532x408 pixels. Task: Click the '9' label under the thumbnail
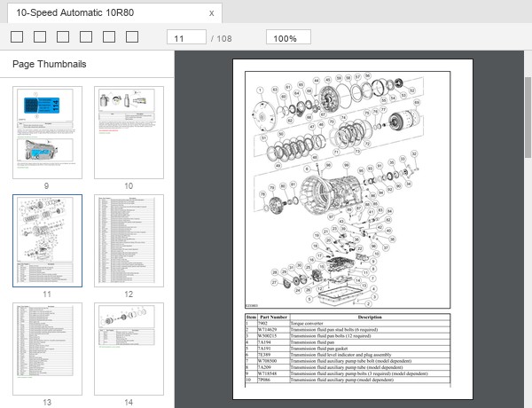(x=46, y=186)
